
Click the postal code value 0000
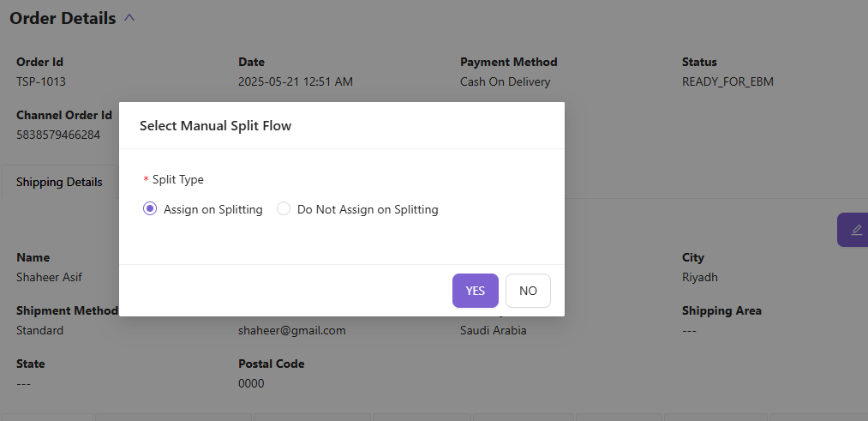pyautogui.click(x=251, y=383)
